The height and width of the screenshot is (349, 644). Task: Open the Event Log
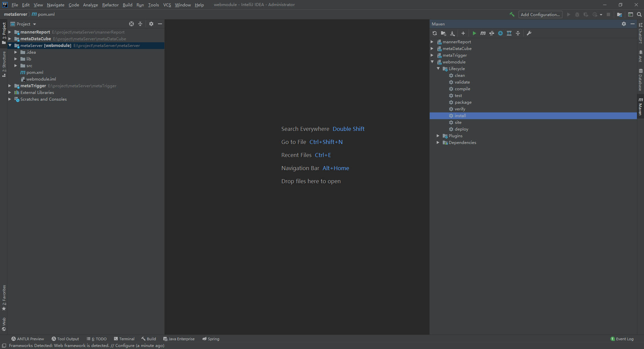point(622,339)
